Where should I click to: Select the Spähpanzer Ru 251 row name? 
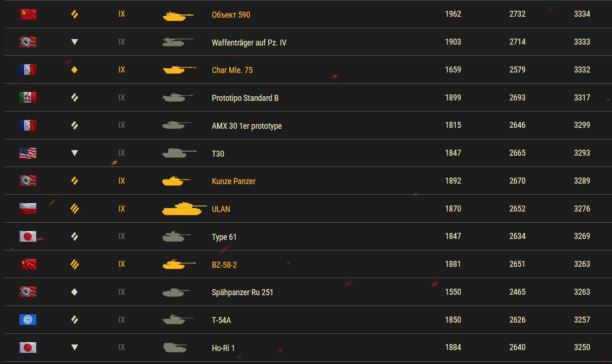(242, 292)
